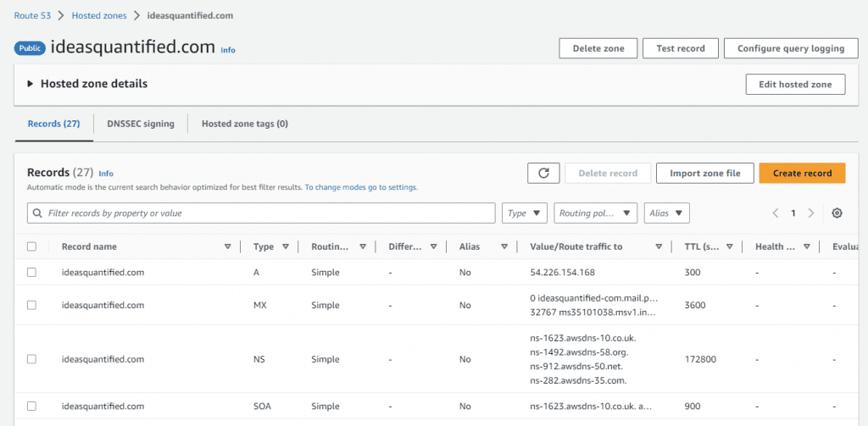Image resolution: width=868 pixels, height=426 pixels.
Task: Click the Delete zone button
Action: click(x=598, y=48)
